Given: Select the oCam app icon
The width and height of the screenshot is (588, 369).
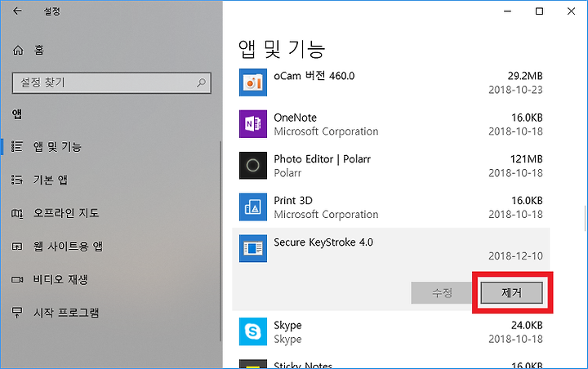Looking at the screenshot, I should pyautogui.click(x=253, y=82).
